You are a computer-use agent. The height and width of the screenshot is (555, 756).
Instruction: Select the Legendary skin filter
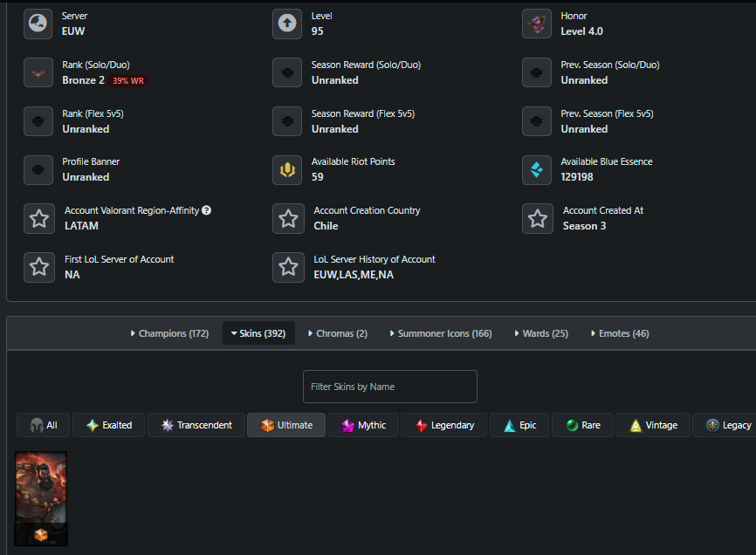(444, 425)
